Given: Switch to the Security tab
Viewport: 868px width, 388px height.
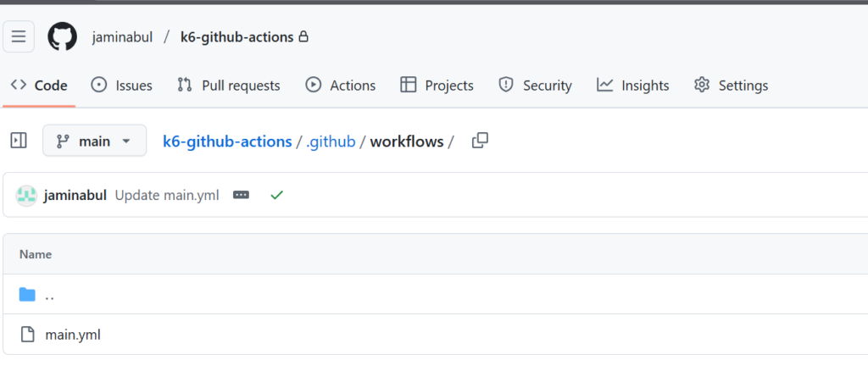Looking at the screenshot, I should click(536, 86).
